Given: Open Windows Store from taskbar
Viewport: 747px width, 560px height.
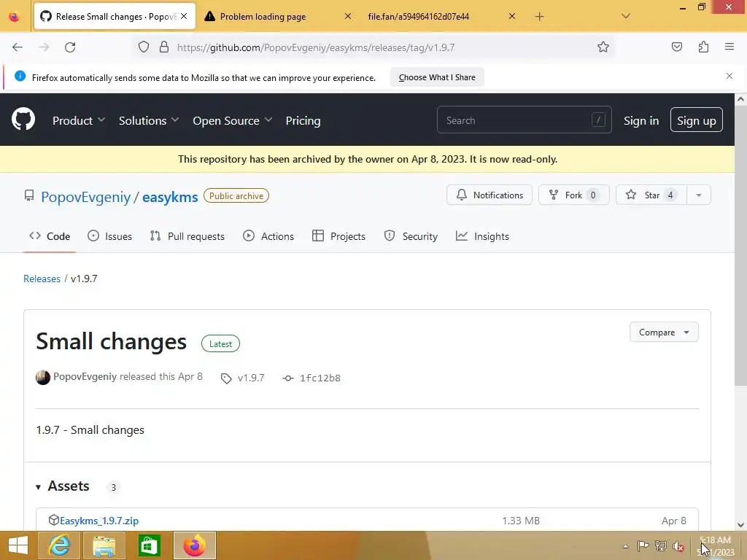Looking at the screenshot, I should pos(149,545).
